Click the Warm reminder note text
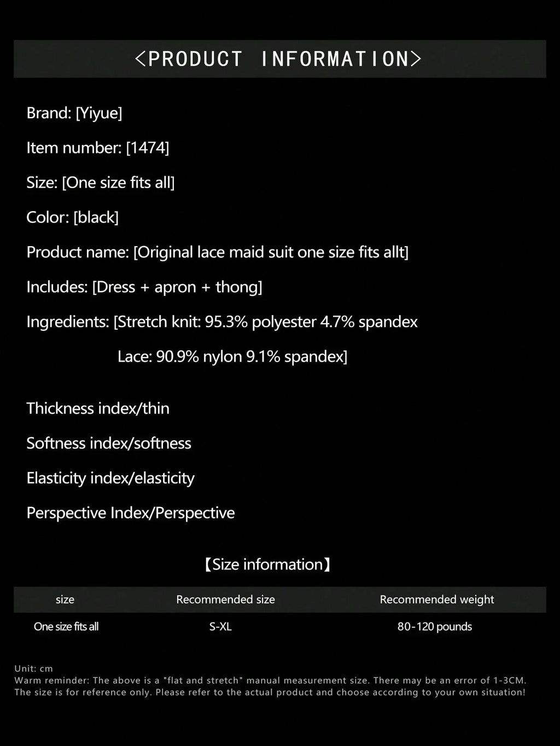This screenshot has height=746, width=560. point(270,686)
